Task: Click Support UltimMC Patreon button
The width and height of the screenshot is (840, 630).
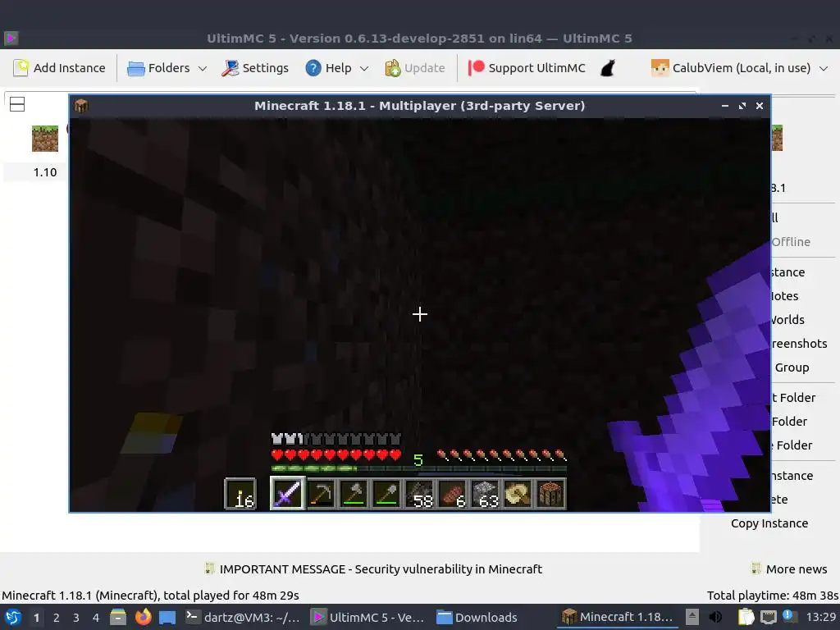Action: 526,68
